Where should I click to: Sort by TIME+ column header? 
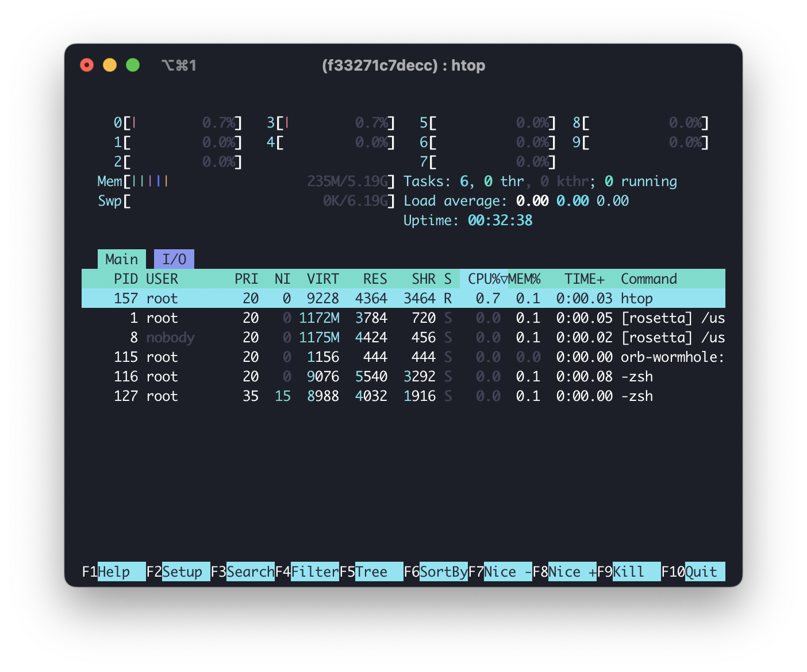(585, 279)
